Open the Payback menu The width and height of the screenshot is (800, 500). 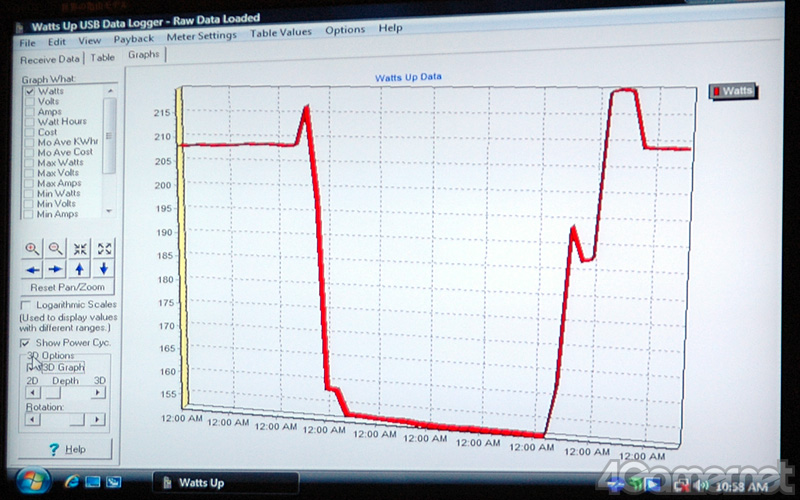tap(134, 39)
